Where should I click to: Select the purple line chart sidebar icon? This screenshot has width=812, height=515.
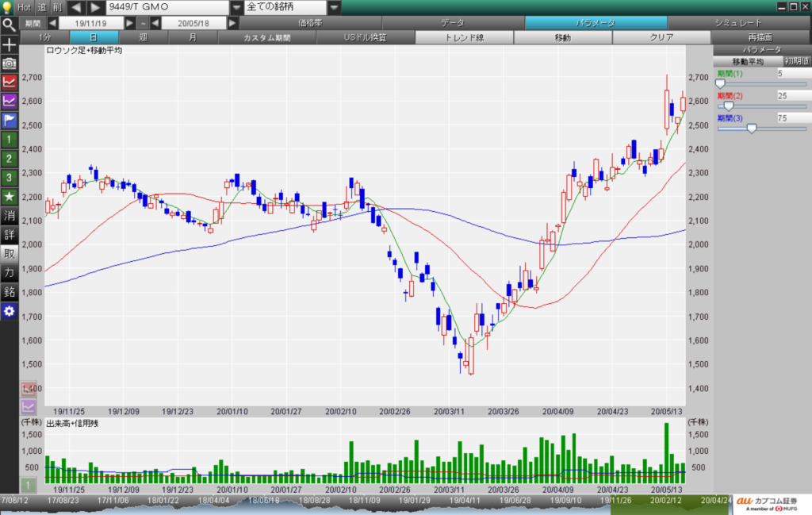[x=9, y=101]
